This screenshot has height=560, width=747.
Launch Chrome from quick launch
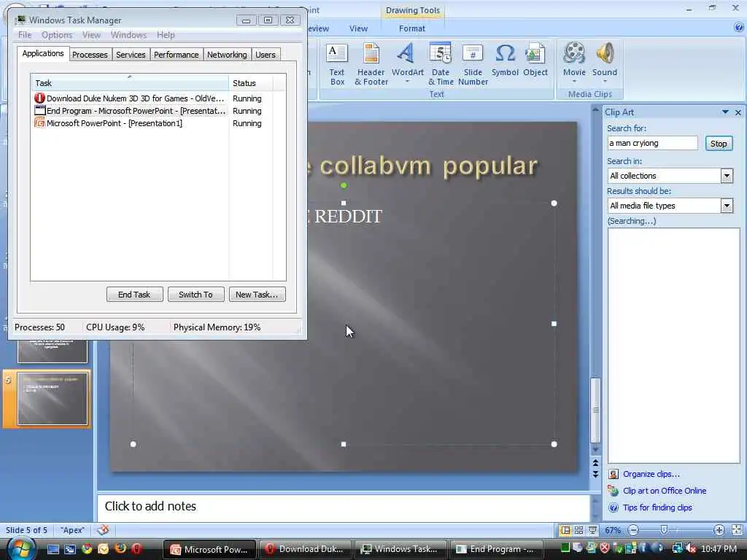[87, 549]
